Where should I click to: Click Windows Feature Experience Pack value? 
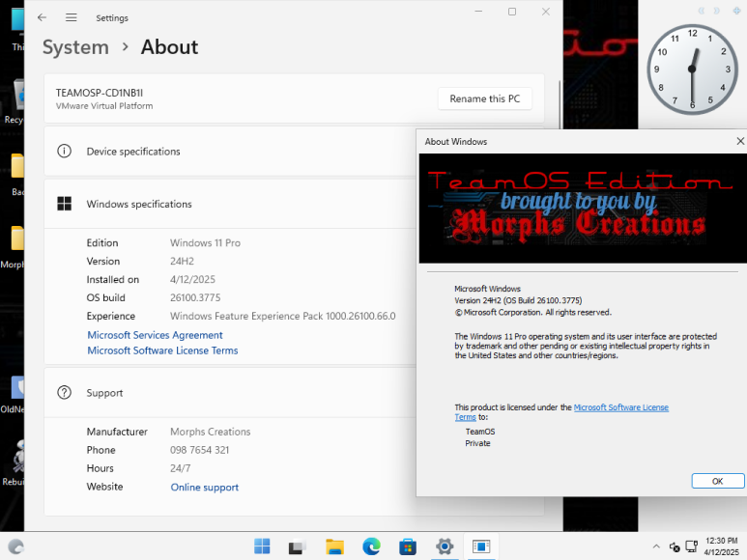tap(283, 316)
